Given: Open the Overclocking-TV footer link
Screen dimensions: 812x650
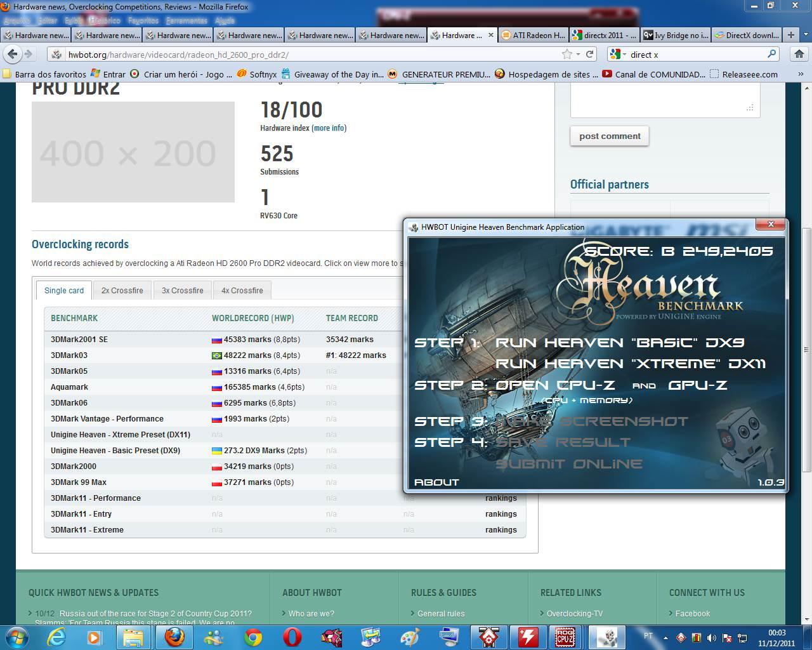Looking at the screenshot, I should 575,614.
